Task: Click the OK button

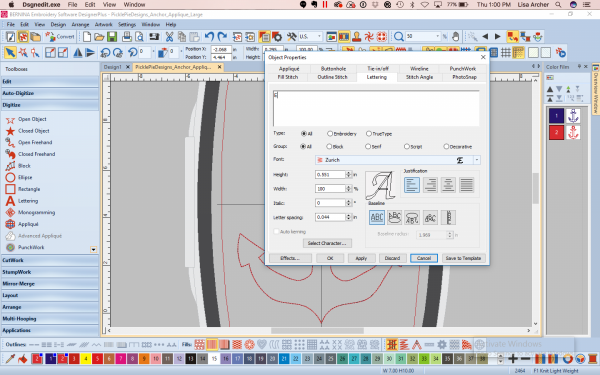Action: [x=330, y=258]
